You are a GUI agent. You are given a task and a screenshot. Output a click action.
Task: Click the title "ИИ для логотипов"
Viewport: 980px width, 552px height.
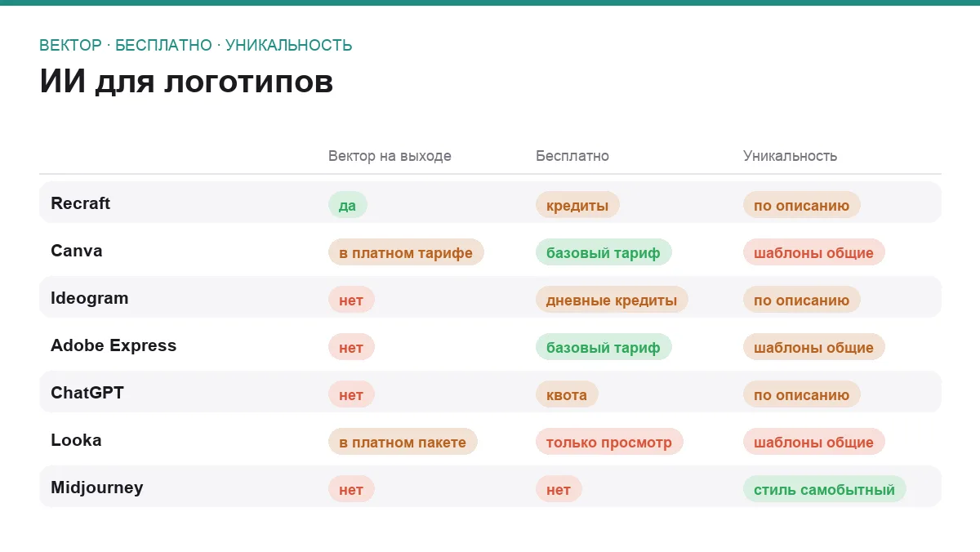[x=186, y=82]
